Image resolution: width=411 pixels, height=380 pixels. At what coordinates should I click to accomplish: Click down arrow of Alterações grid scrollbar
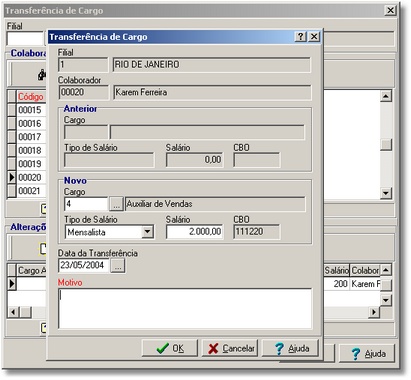(386, 300)
